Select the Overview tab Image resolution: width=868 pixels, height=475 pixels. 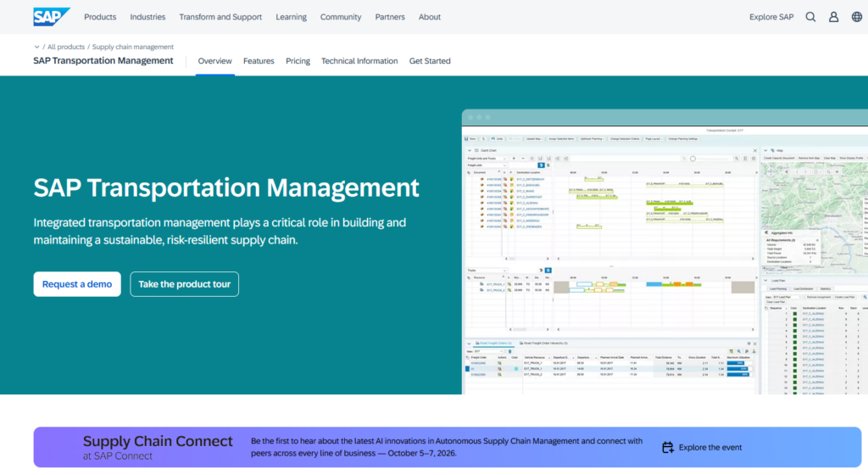(x=214, y=61)
